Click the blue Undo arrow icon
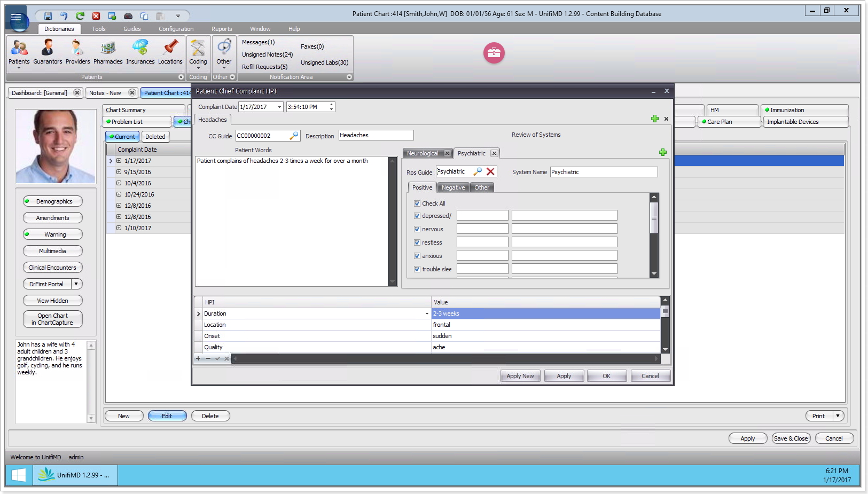Screen dimensions: 868x494 (64, 16)
